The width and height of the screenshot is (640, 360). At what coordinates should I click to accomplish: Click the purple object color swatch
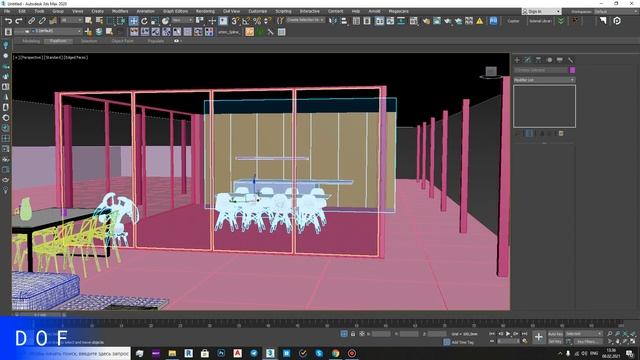click(x=572, y=70)
